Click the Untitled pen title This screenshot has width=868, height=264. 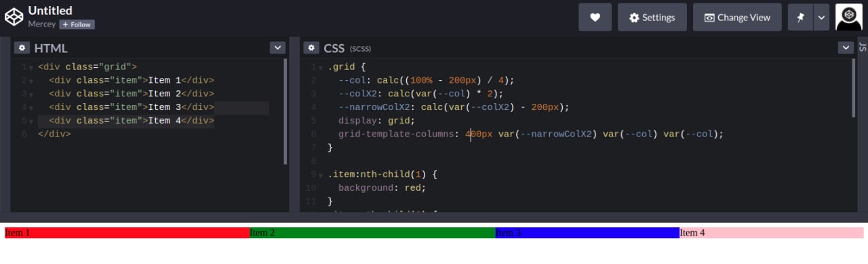[x=50, y=10]
